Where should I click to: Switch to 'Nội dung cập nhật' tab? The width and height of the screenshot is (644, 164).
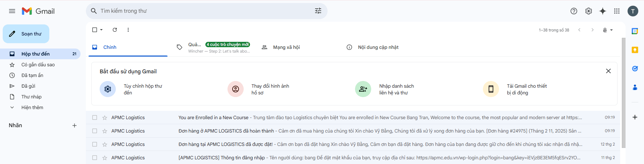(x=378, y=47)
